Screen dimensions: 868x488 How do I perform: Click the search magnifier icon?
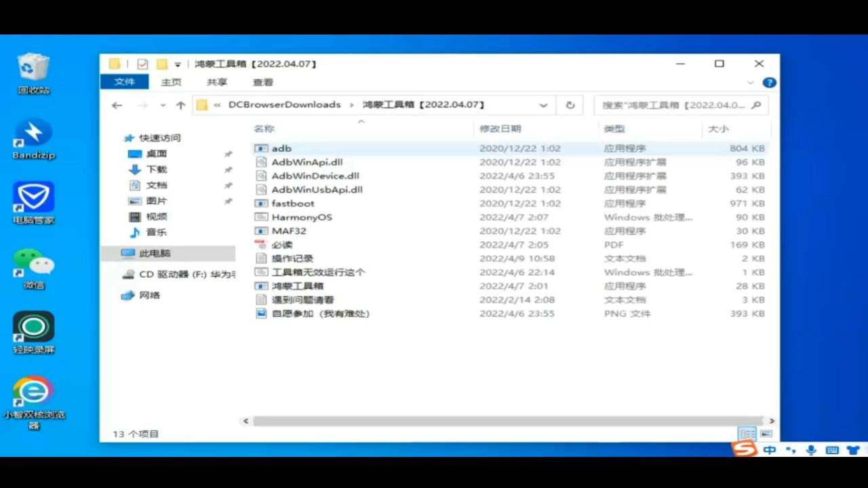click(756, 105)
